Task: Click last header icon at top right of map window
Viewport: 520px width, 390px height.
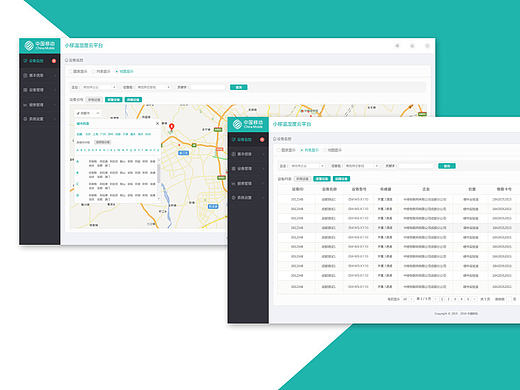Action: pyautogui.click(x=427, y=46)
